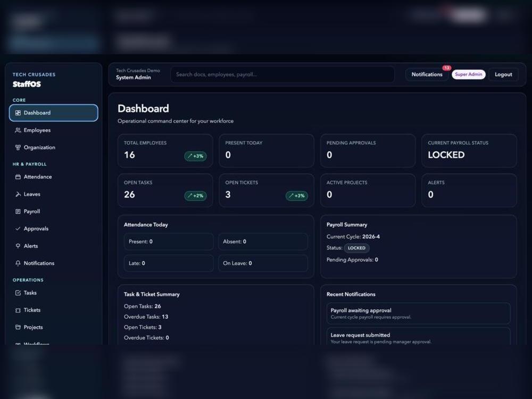Open the Payroll awaiting approval notification
Screen dimensions: 532x399
[x=418, y=313]
